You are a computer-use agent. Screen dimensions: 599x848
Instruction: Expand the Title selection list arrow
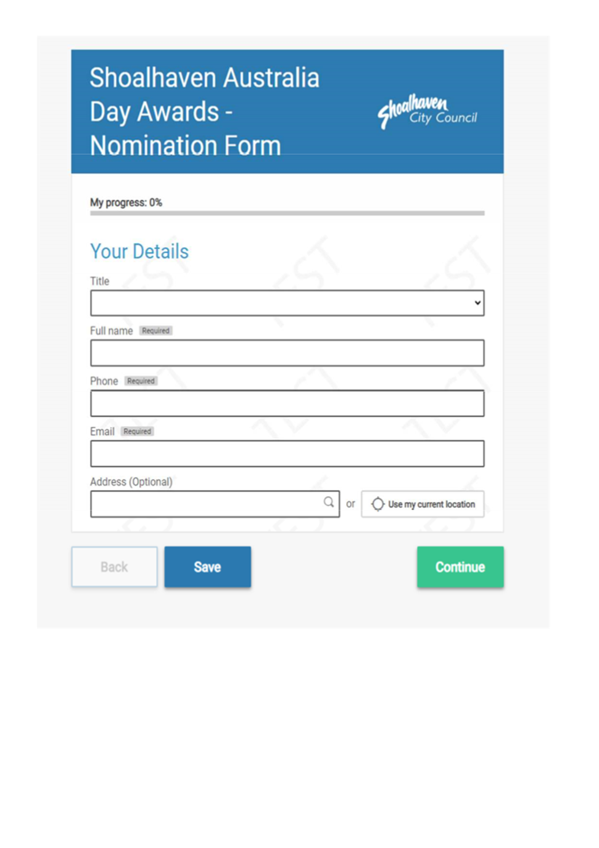[x=477, y=302]
